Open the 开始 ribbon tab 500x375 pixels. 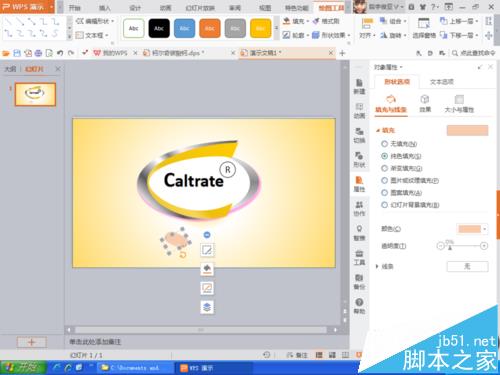click(x=75, y=8)
